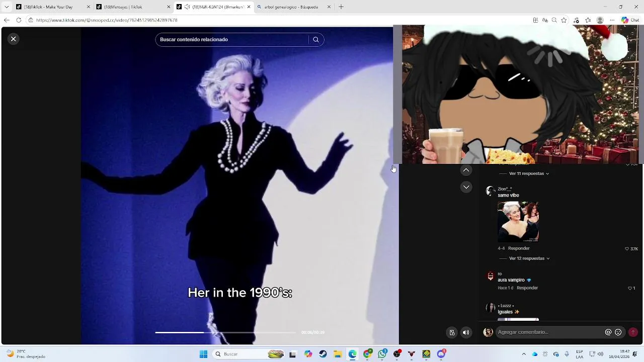
Task: Open the emoji picker in comment box
Action: (618, 332)
